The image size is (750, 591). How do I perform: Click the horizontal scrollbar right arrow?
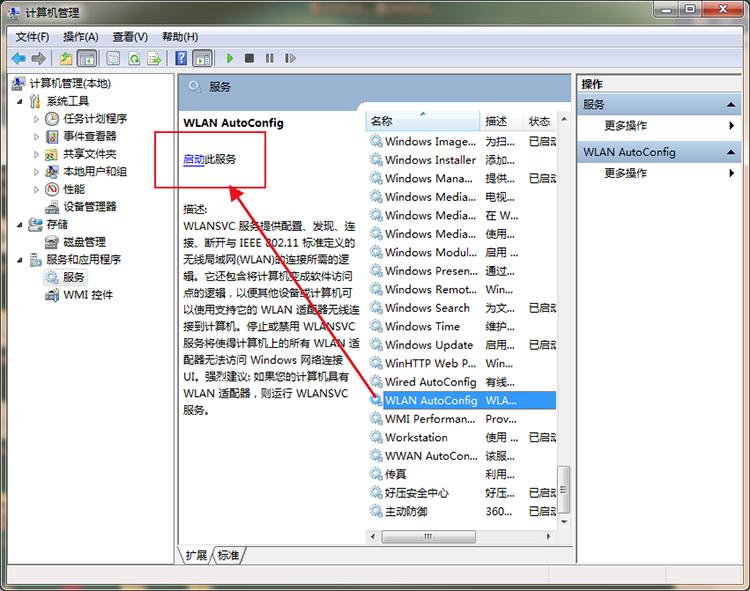point(549,536)
